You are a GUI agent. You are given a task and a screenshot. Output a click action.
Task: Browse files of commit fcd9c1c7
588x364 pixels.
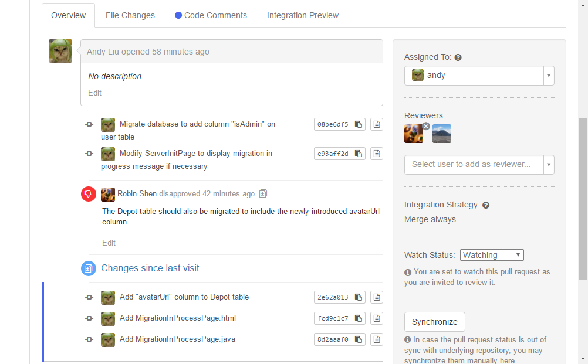377,318
